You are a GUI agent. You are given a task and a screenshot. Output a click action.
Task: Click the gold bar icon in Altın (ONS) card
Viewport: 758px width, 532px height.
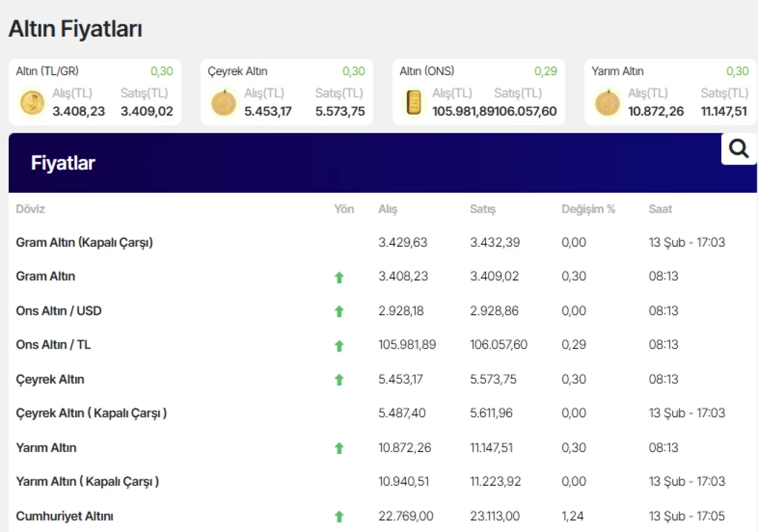point(415,102)
